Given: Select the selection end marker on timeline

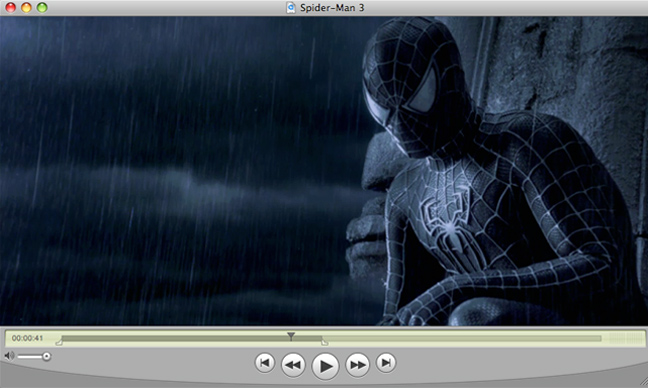Looking at the screenshot, I should tap(325, 342).
